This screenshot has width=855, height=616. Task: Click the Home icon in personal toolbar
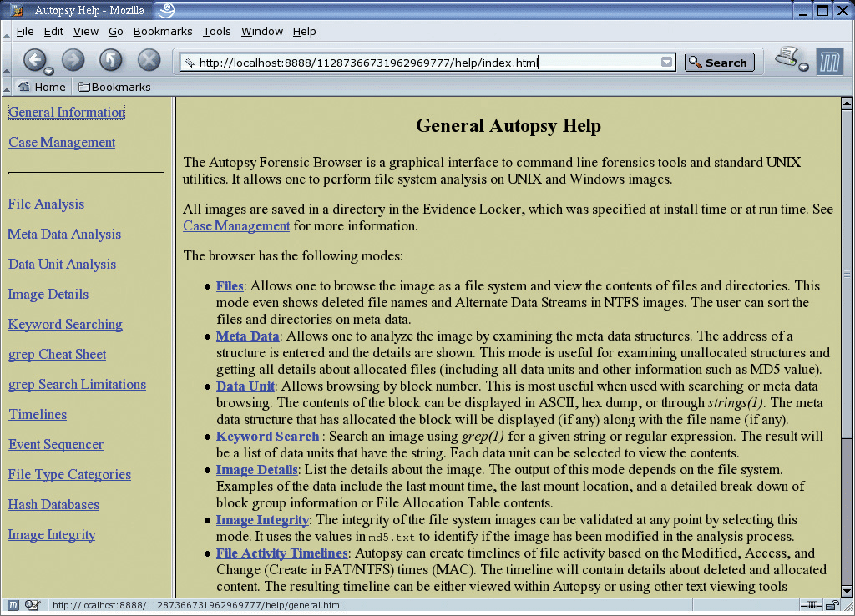click(x=24, y=86)
